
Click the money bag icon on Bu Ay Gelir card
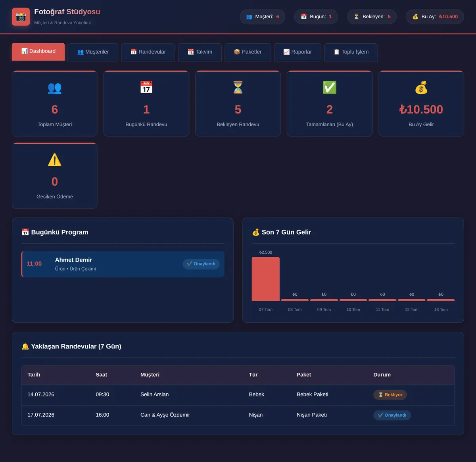point(421,87)
